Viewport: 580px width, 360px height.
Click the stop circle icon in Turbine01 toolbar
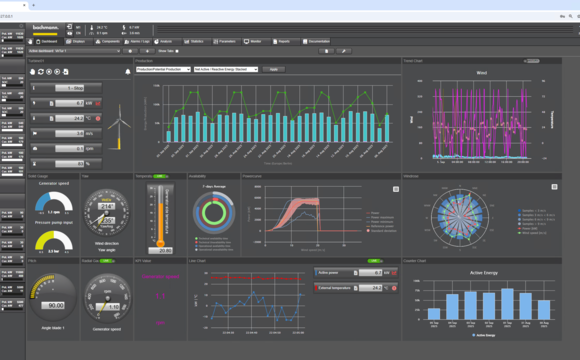[x=49, y=72]
